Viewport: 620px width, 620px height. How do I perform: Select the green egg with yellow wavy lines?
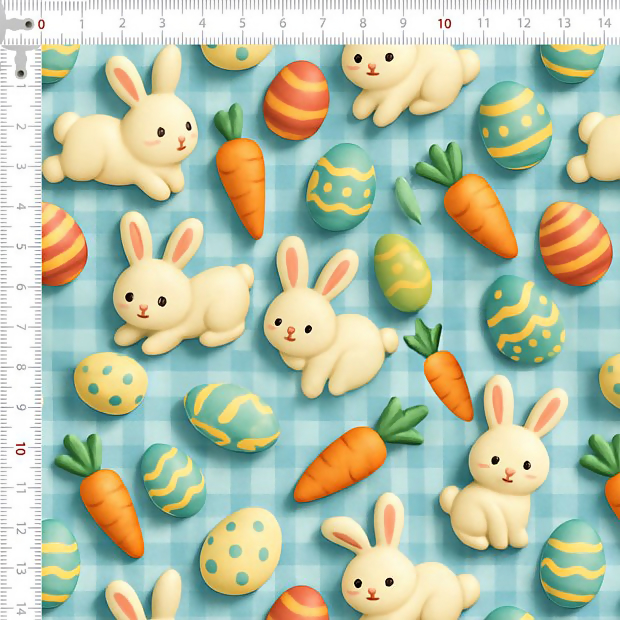[x=402, y=272]
